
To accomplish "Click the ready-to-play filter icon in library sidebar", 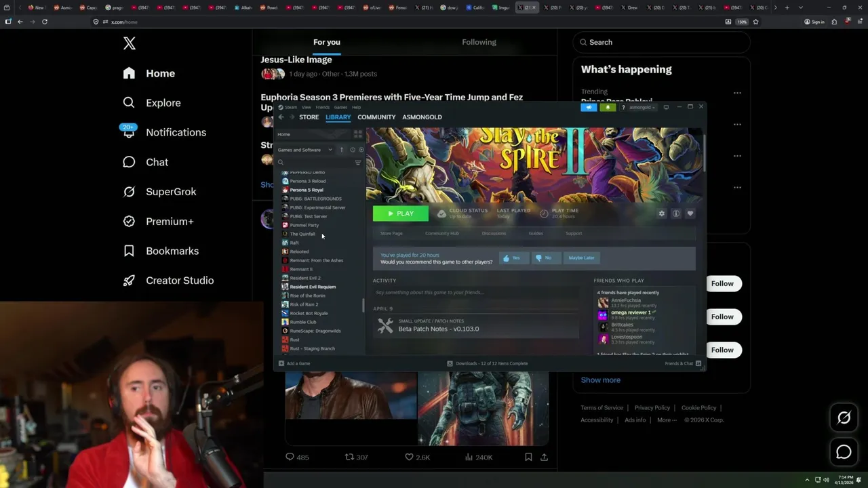I will pos(361,150).
